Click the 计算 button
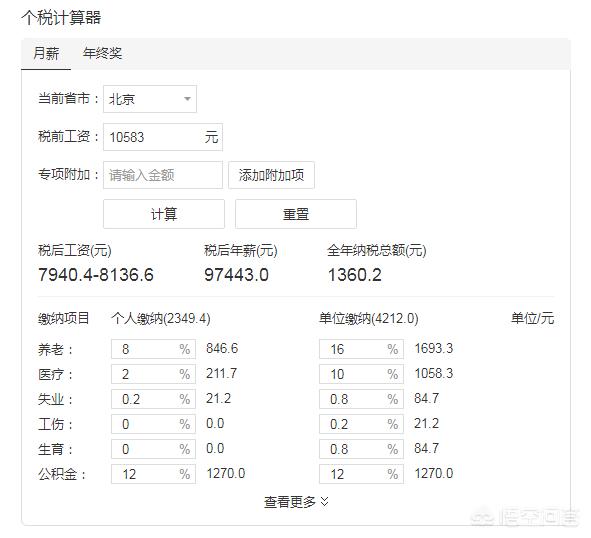The width and height of the screenshot is (591, 538). click(x=164, y=214)
